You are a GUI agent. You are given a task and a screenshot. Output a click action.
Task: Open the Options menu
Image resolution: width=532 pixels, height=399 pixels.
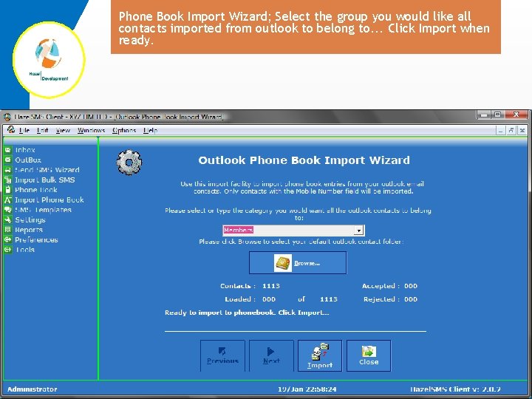[x=124, y=130]
